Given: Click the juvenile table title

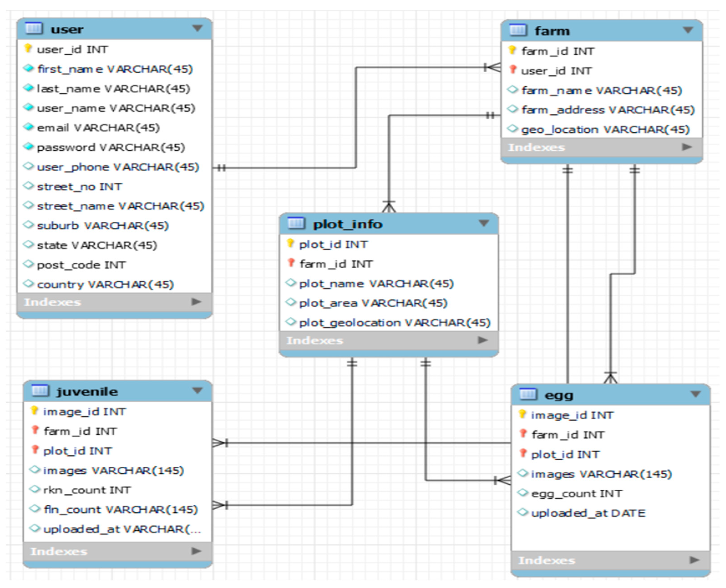Looking at the screenshot, I should coord(87,392).
